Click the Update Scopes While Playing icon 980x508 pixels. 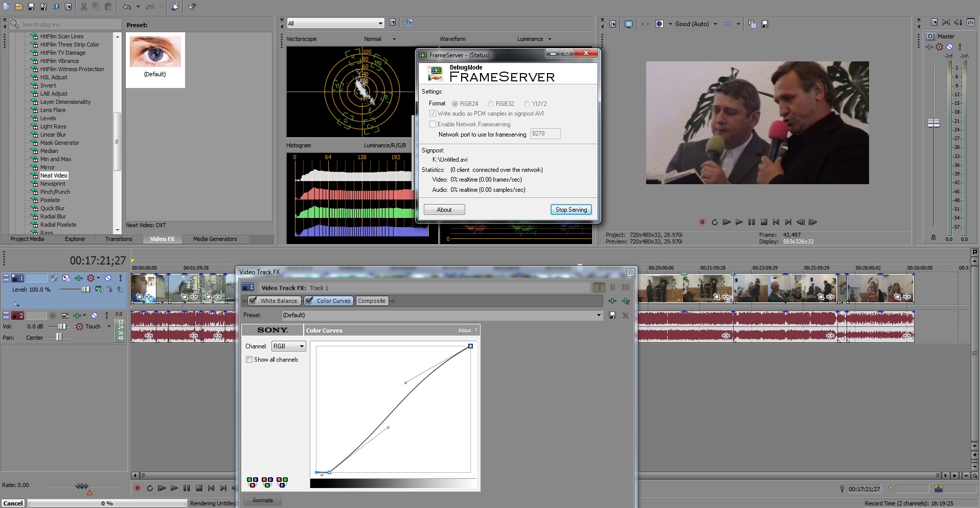pyautogui.click(x=408, y=23)
